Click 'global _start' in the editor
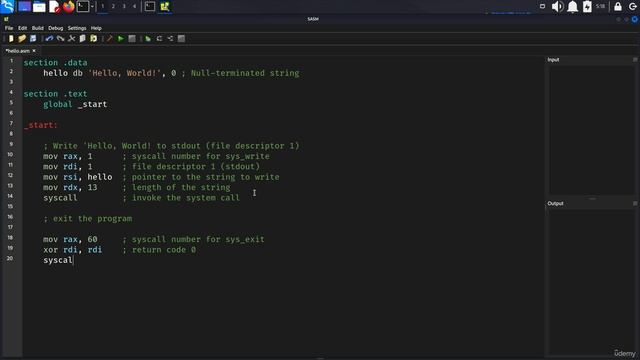 [75, 104]
